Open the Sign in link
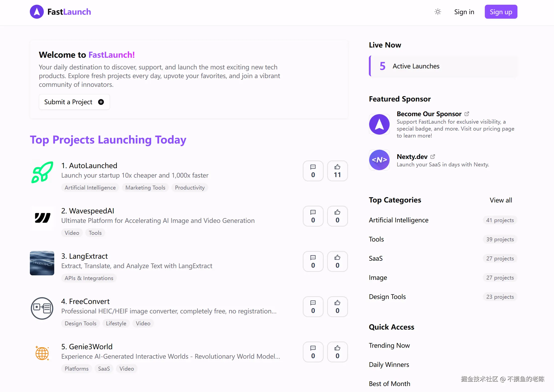 click(x=464, y=12)
